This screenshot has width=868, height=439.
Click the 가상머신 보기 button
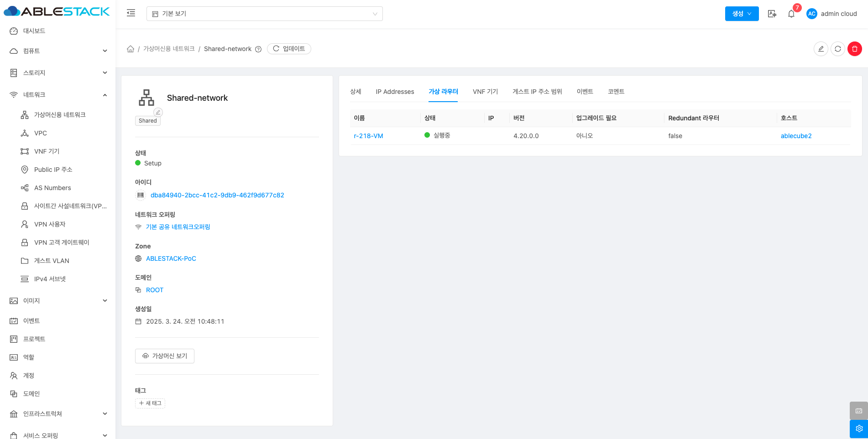[165, 356]
